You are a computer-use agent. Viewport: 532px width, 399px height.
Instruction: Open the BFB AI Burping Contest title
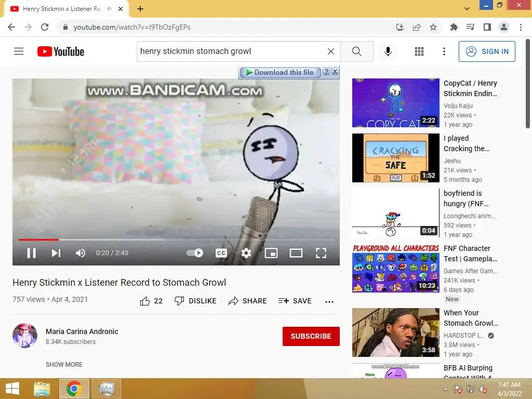pos(468,372)
